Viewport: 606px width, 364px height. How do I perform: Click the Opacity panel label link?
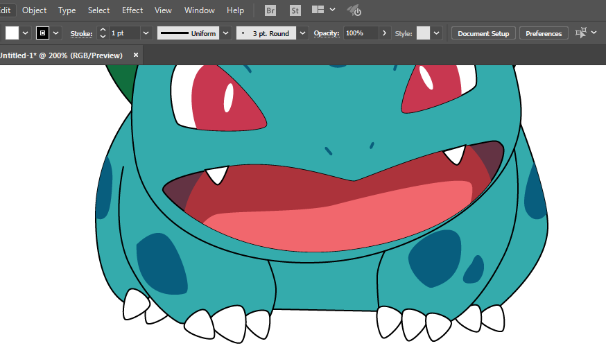[326, 33]
